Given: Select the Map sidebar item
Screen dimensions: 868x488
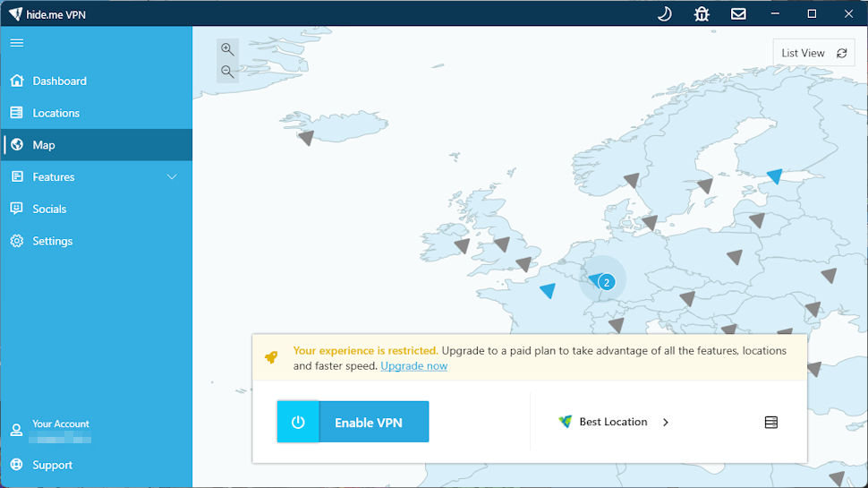Looking at the screenshot, I should tap(97, 145).
